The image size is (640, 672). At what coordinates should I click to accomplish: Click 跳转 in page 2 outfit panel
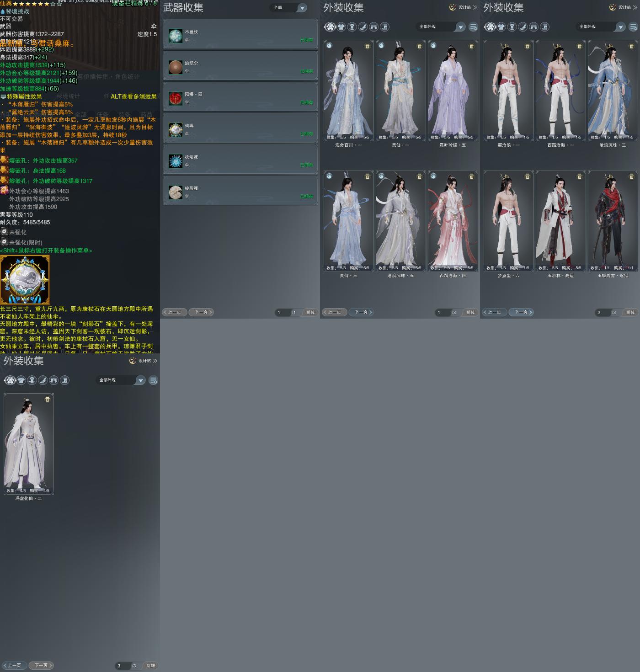[x=631, y=312]
